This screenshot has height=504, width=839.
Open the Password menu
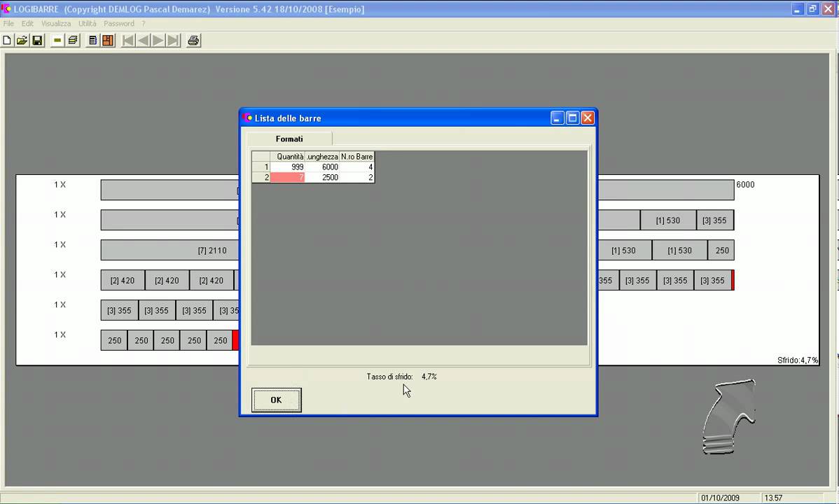(x=119, y=24)
